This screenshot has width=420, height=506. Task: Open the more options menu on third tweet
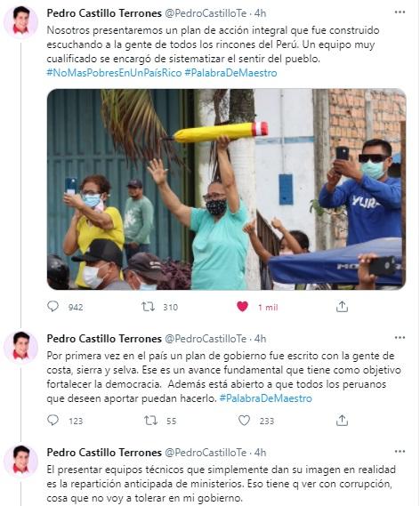pyautogui.click(x=400, y=451)
